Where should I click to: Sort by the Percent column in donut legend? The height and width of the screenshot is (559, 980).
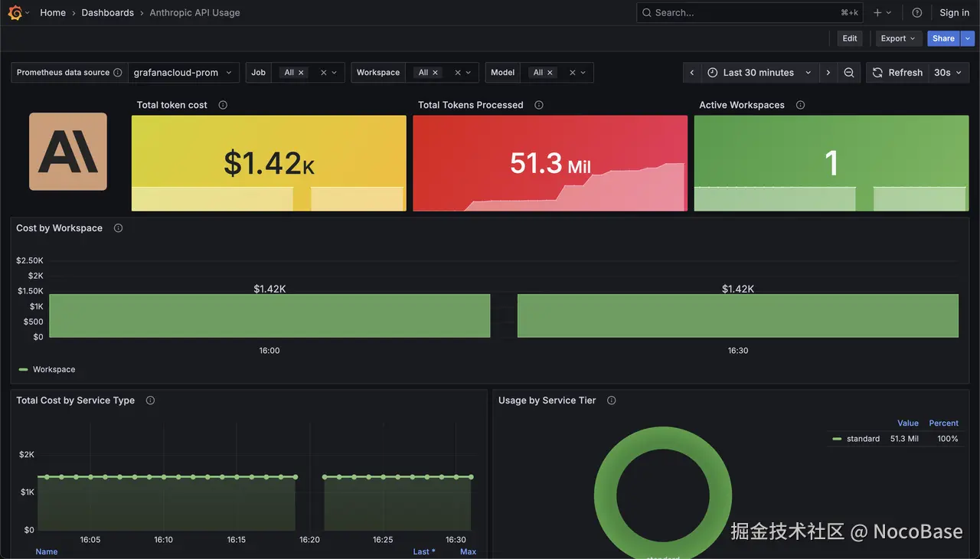tap(943, 423)
